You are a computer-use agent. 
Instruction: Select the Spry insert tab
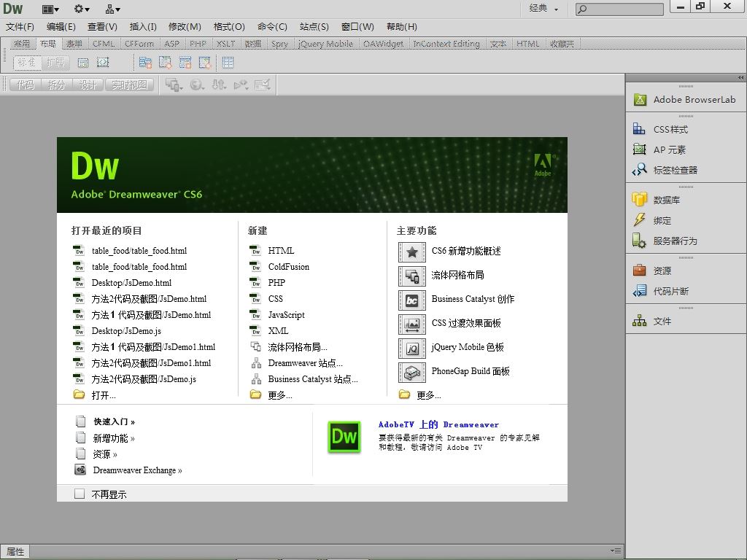(279, 44)
